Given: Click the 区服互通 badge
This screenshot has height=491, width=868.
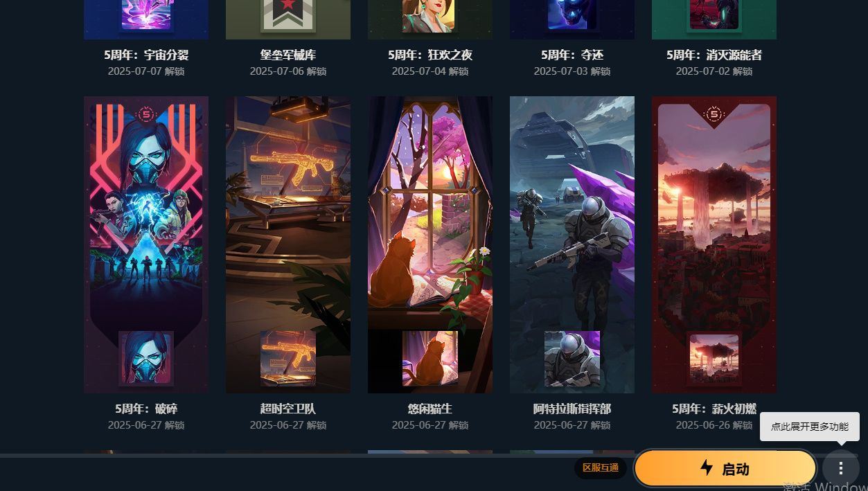Looking at the screenshot, I should pos(601,468).
